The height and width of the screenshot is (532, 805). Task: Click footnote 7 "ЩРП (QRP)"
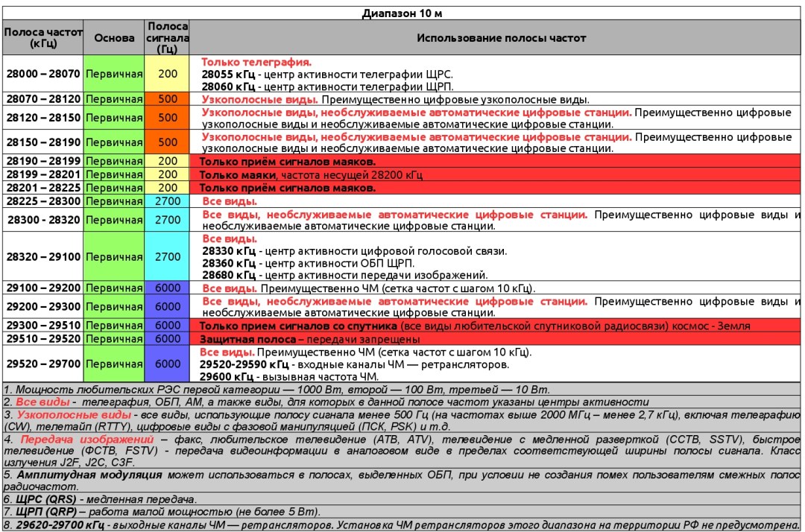162,512
